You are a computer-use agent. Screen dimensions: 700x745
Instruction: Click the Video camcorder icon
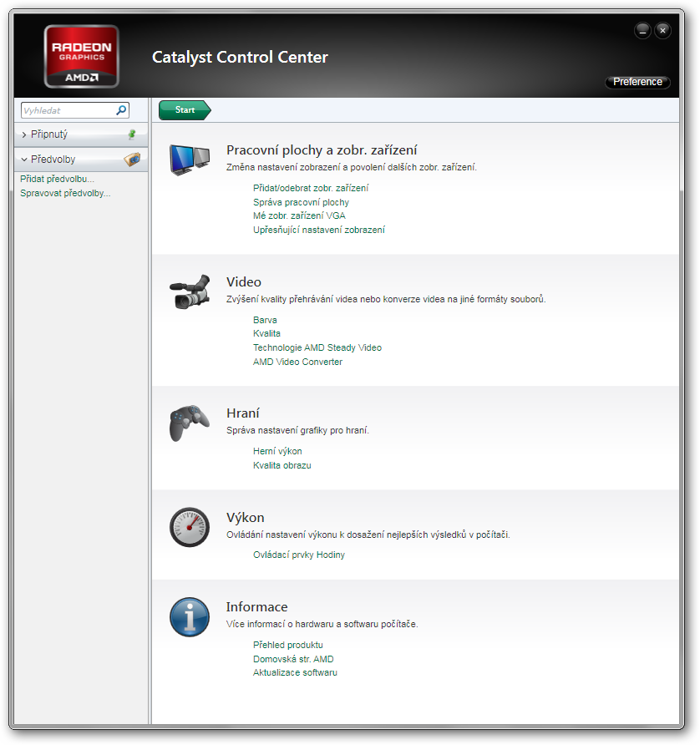click(190, 291)
